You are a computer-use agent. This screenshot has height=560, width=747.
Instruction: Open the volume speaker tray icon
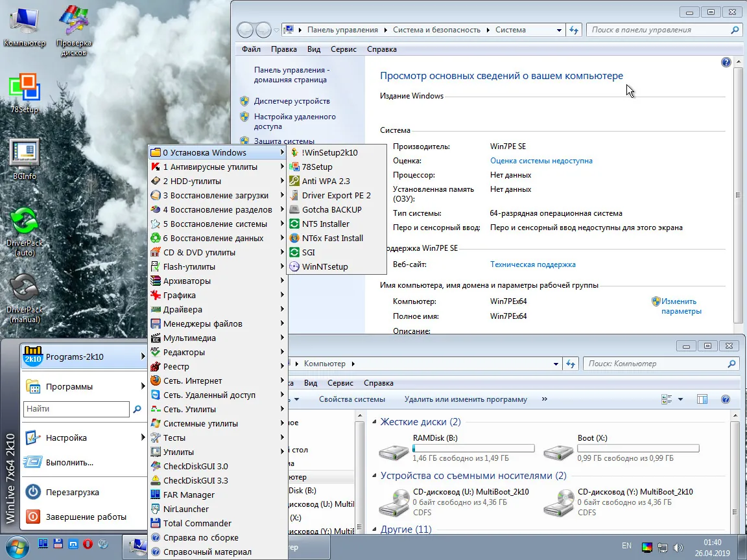(x=678, y=548)
